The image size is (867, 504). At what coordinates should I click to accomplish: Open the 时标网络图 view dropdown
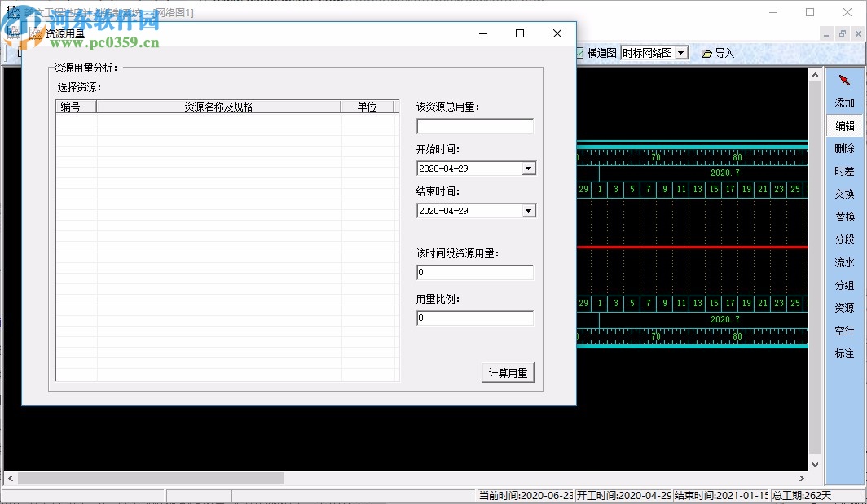coord(682,53)
